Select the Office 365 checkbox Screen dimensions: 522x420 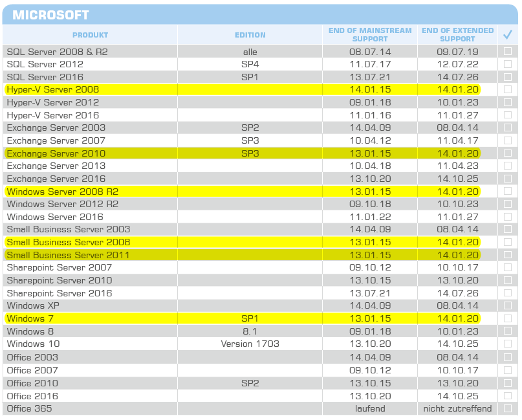(508, 408)
